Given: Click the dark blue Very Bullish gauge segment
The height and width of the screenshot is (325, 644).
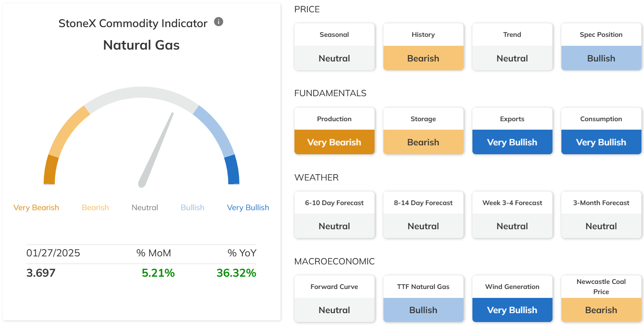Looking at the screenshot, I should pyautogui.click(x=233, y=169).
